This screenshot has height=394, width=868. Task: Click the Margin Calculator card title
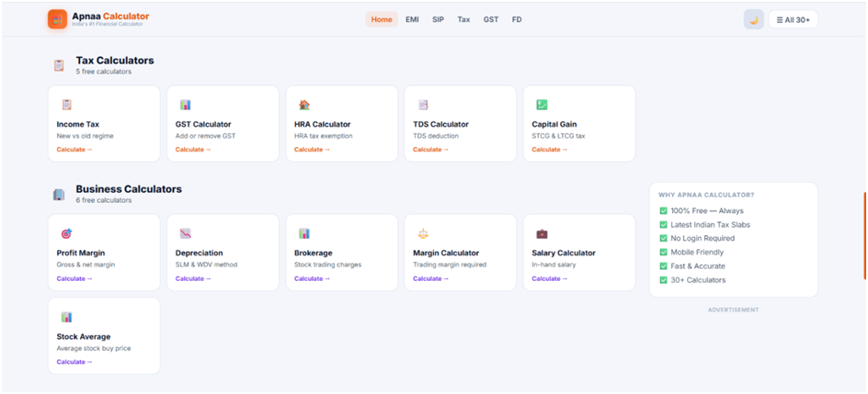446,253
